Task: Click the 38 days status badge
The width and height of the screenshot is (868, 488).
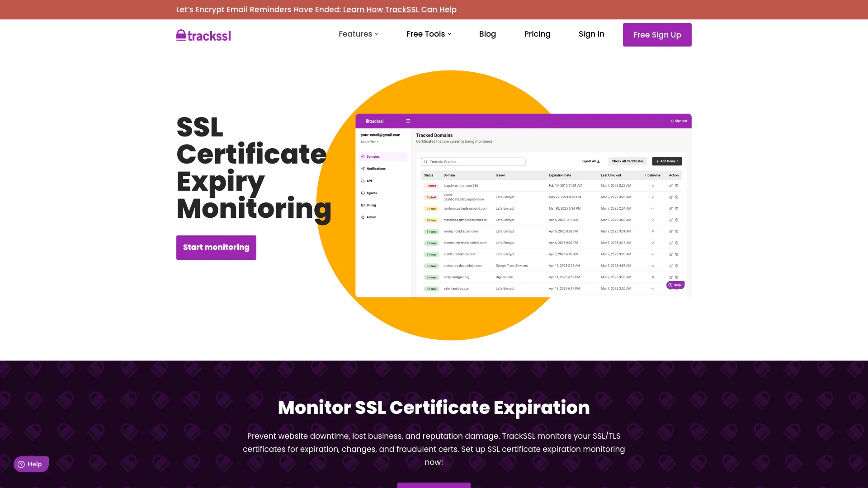Action: (431, 289)
